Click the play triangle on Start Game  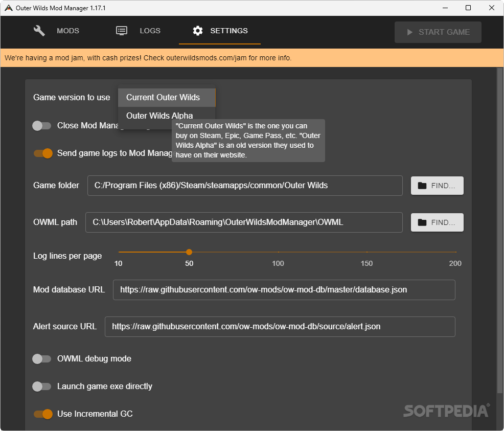409,32
